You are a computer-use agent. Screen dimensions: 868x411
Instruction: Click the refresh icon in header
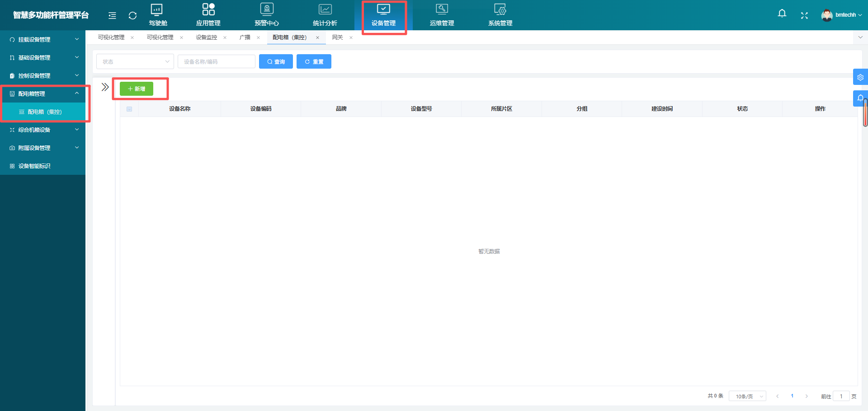pos(132,16)
